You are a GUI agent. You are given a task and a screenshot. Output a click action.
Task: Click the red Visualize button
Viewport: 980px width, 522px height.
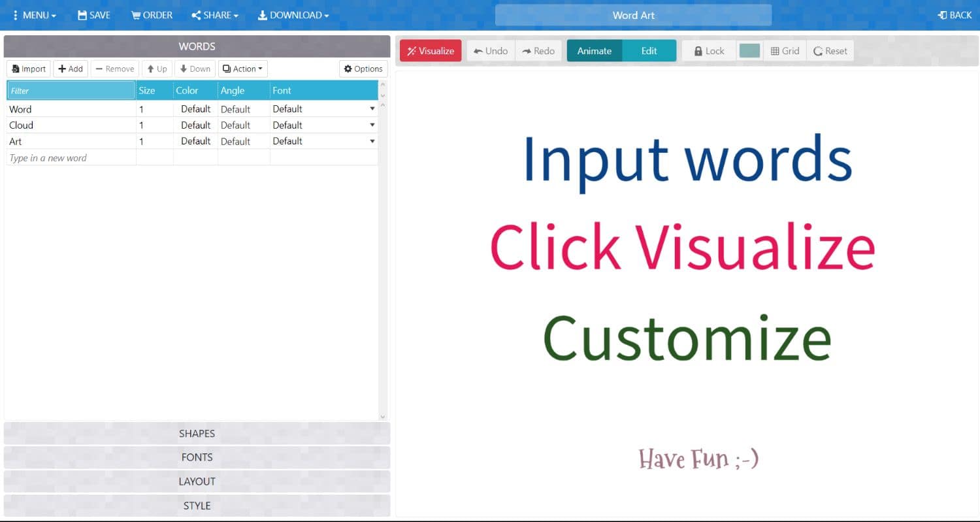431,51
